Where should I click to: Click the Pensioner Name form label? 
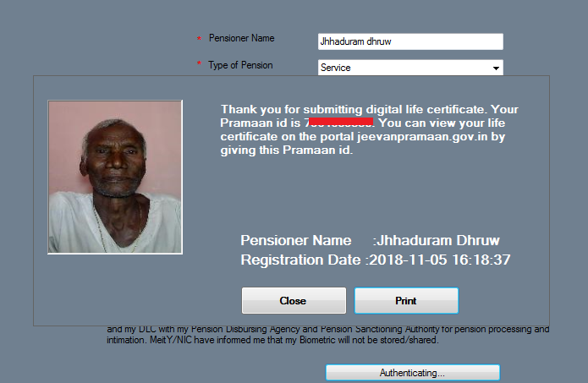coord(241,38)
